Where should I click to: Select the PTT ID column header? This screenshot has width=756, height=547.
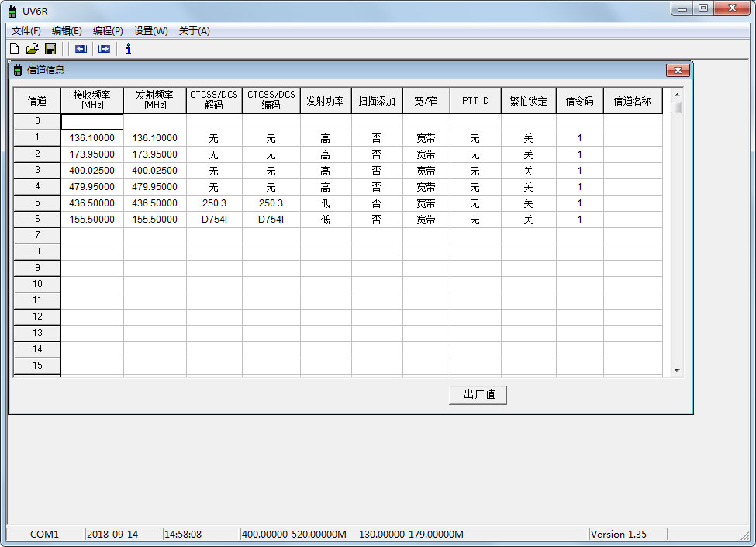click(x=475, y=100)
